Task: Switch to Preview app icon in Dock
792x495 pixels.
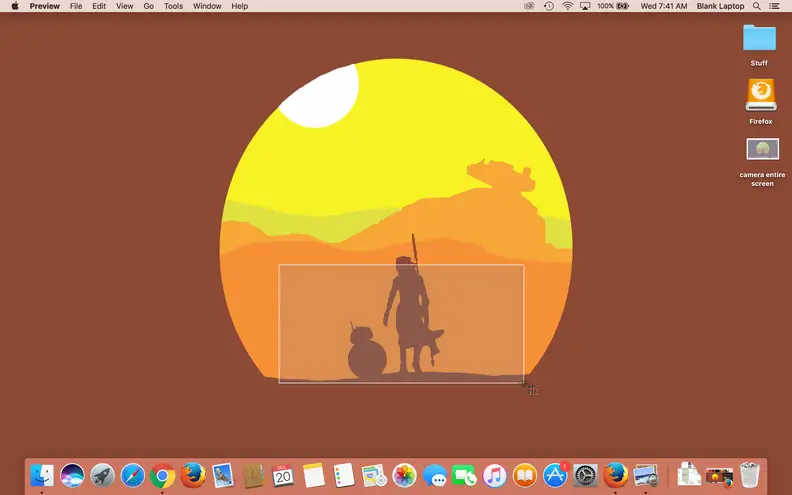Action: pos(646,475)
